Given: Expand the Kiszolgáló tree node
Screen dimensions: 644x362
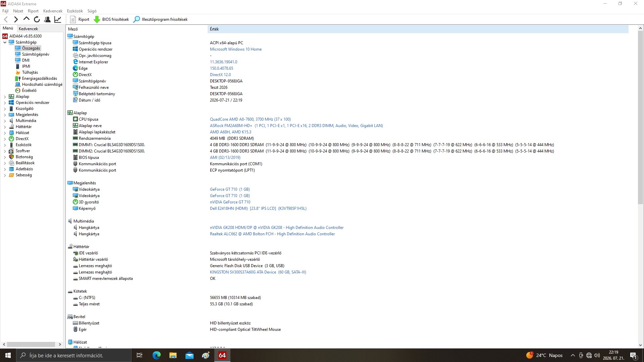Looking at the screenshot, I should click(x=5, y=109).
